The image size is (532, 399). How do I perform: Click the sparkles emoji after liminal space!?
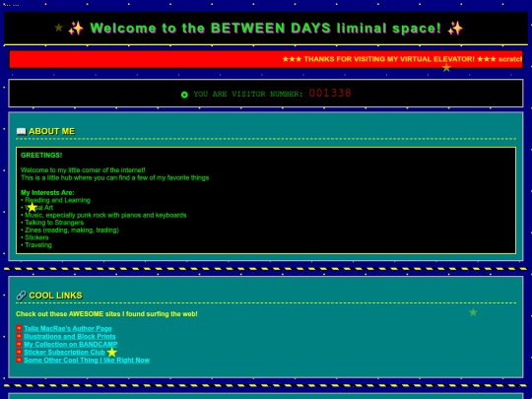pos(455,29)
